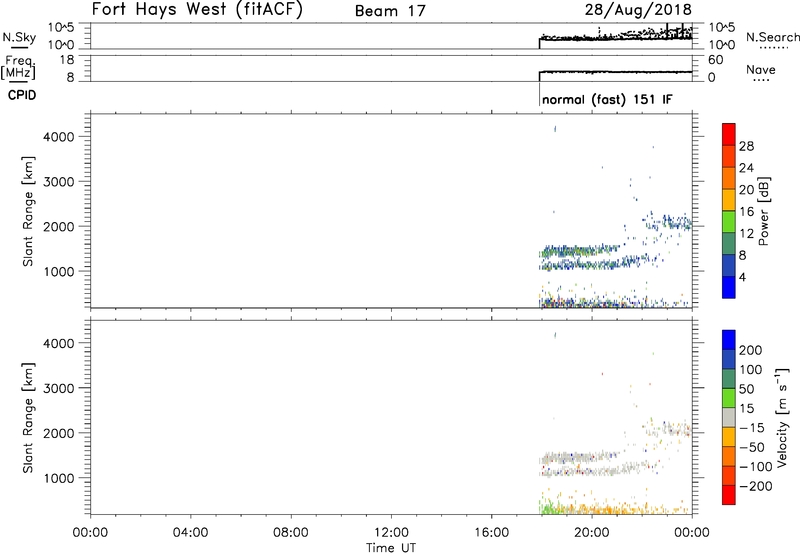
Task: Click the Time UT axis title
Action: [x=391, y=546]
